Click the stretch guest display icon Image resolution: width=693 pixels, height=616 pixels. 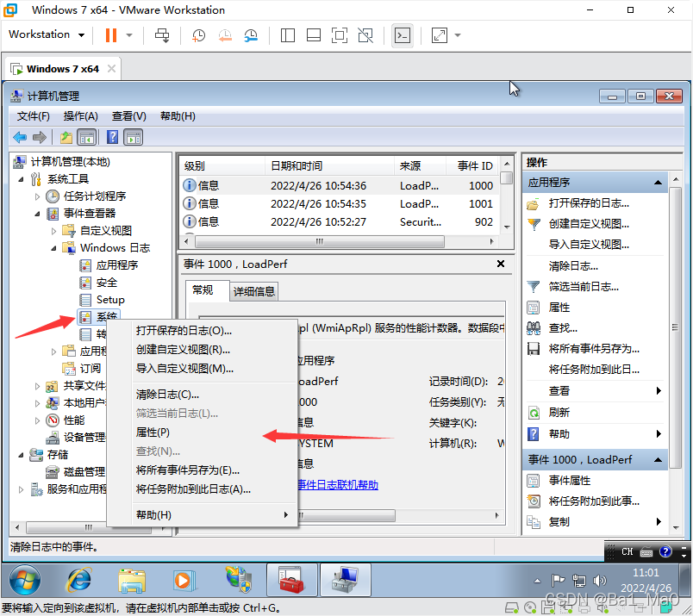point(440,35)
